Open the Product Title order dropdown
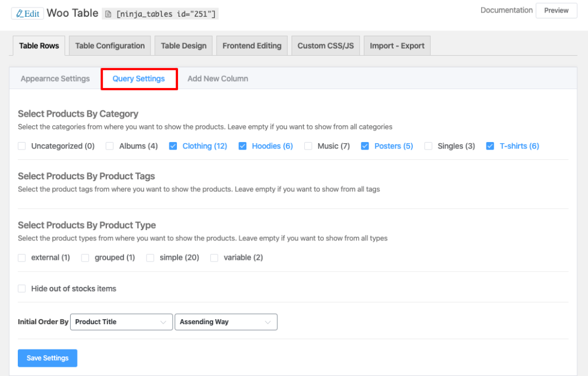Screen dimensions: 588x376 coord(121,322)
